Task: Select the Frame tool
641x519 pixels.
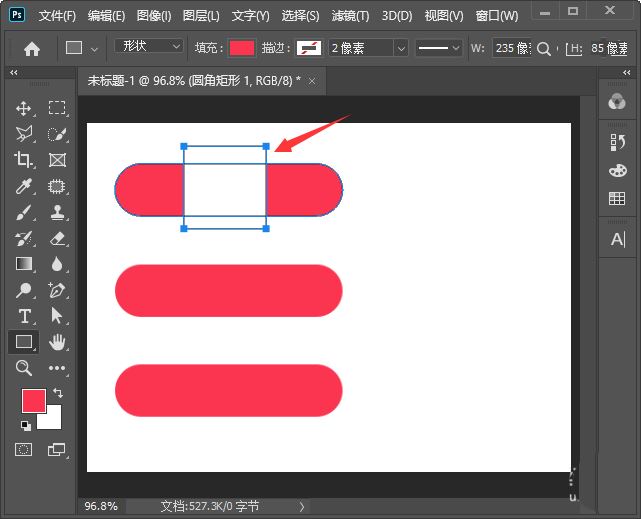Action: tap(57, 160)
